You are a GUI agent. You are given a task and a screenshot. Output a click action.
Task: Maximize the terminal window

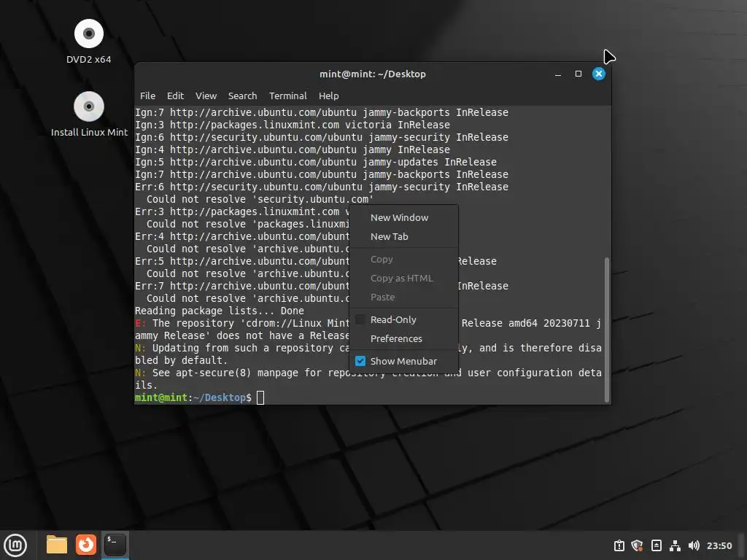pyautogui.click(x=578, y=74)
